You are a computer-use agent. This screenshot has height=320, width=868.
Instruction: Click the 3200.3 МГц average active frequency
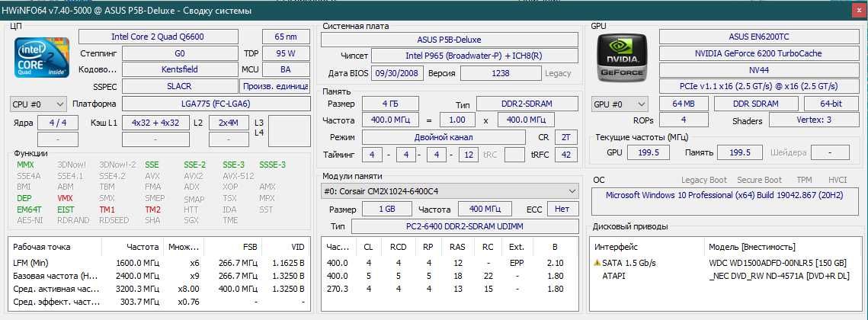click(x=137, y=289)
